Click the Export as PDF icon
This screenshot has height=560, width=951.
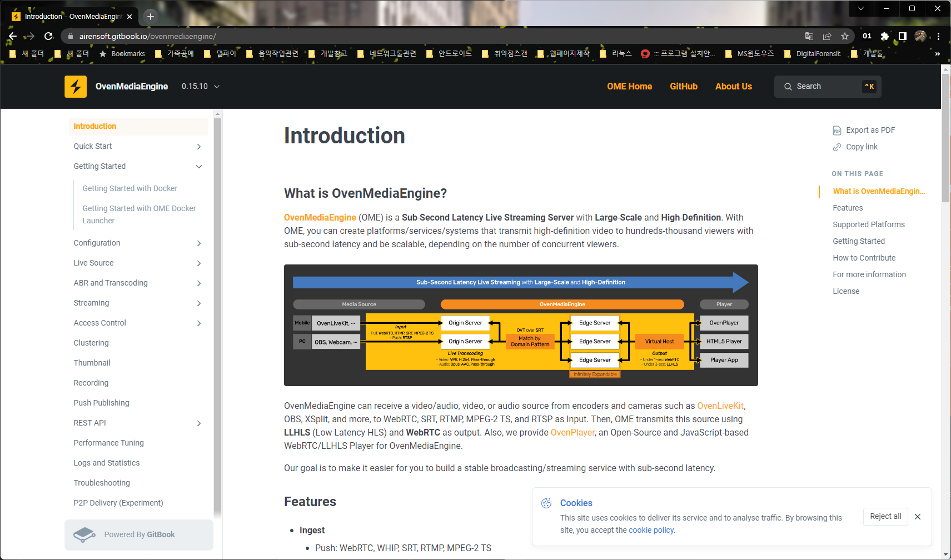(837, 131)
